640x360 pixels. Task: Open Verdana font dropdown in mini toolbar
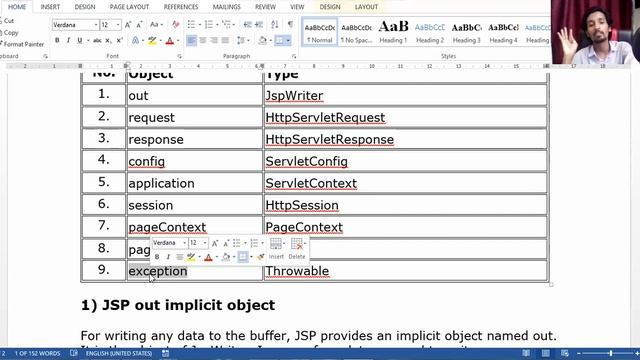point(184,243)
